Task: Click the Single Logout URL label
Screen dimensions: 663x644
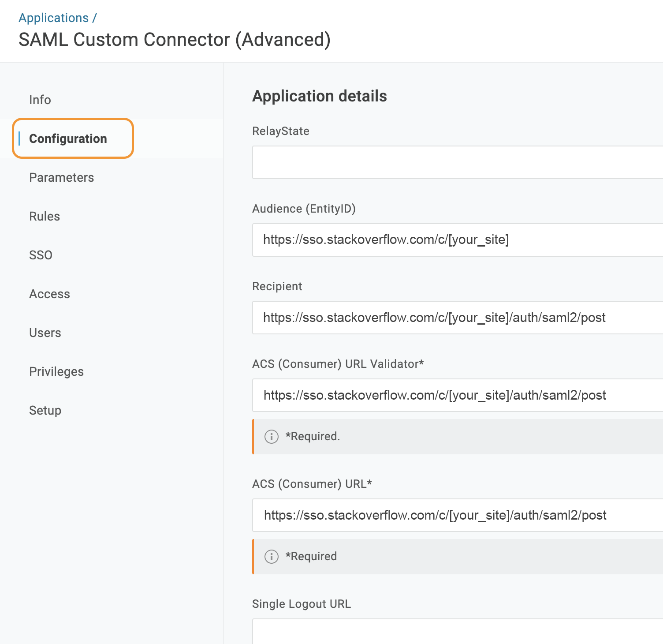Action: click(302, 604)
